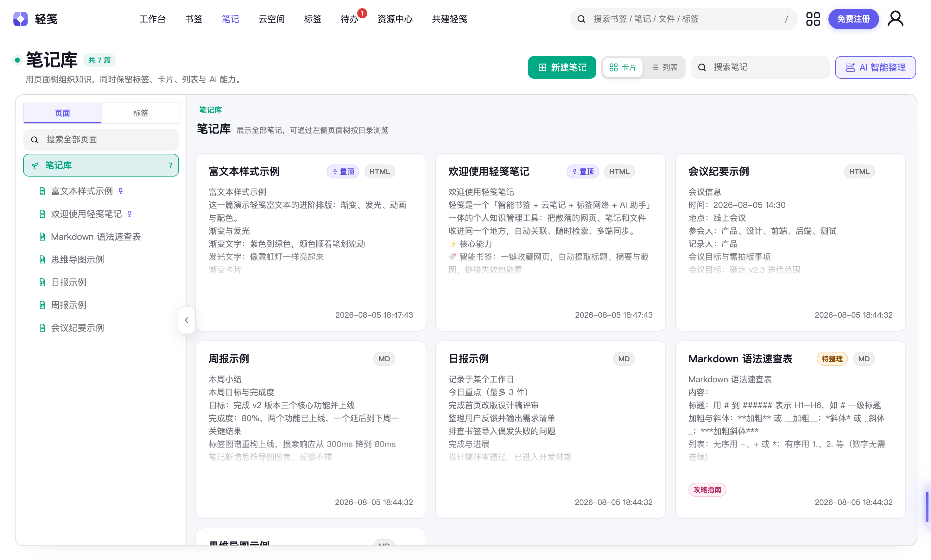Open 日报示例 in the page tree

(x=69, y=282)
